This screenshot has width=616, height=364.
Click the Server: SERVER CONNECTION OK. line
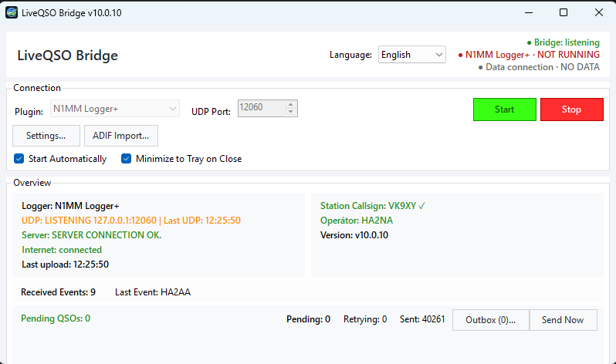pyautogui.click(x=92, y=234)
